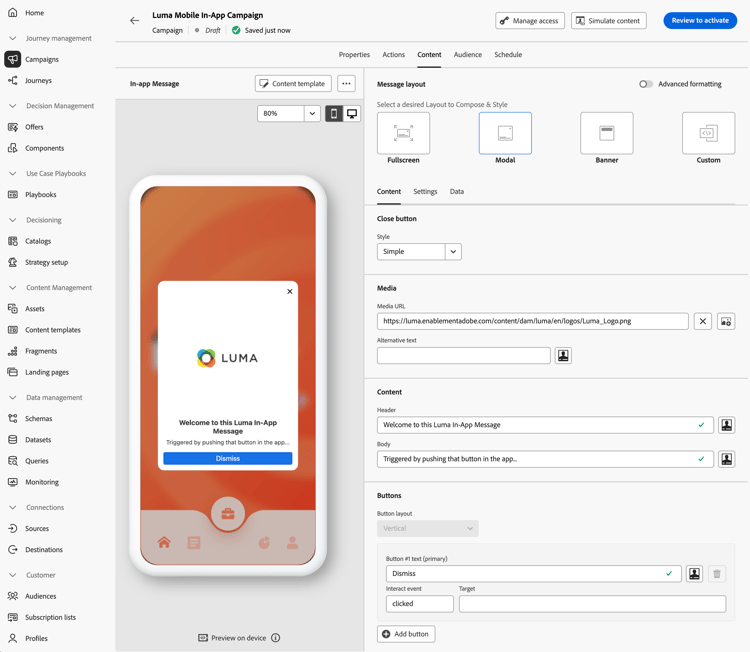Click Review to activate
This screenshot has width=750, height=652.
[x=700, y=21]
